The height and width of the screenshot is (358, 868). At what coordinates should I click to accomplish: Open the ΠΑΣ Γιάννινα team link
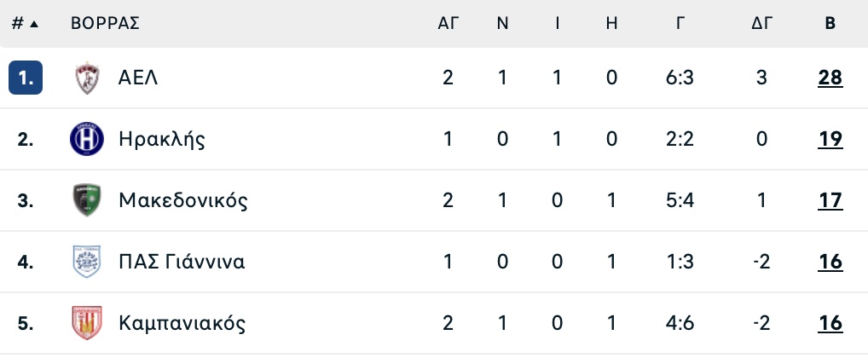tap(181, 261)
